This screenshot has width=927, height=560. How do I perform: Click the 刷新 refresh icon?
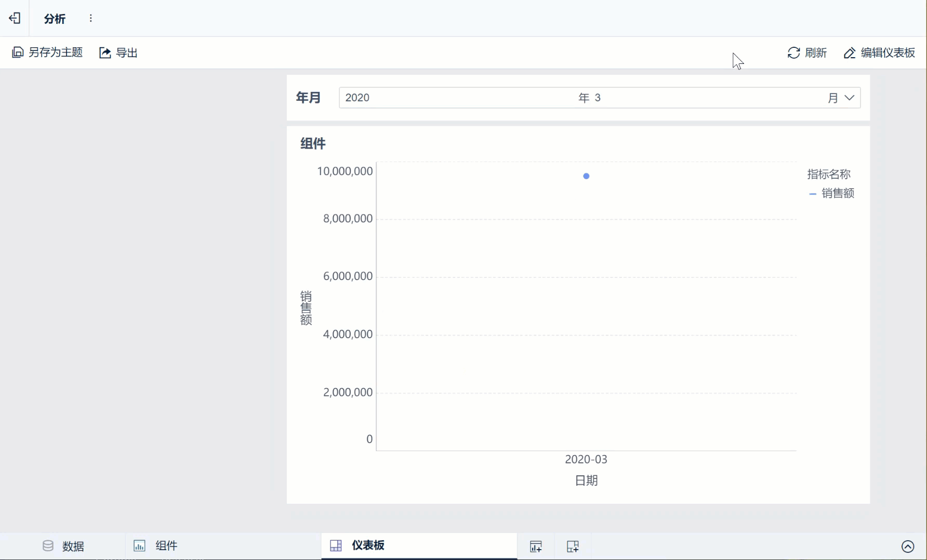[x=793, y=52]
